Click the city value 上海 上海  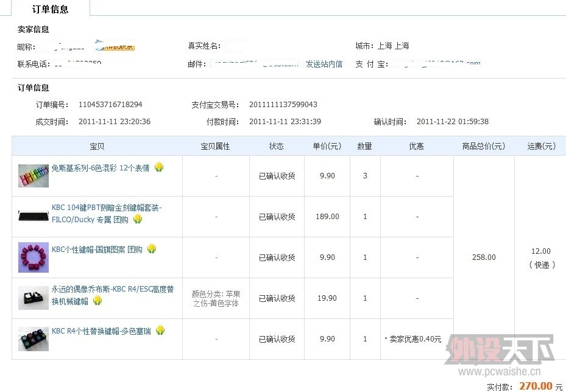pyautogui.click(x=393, y=46)
